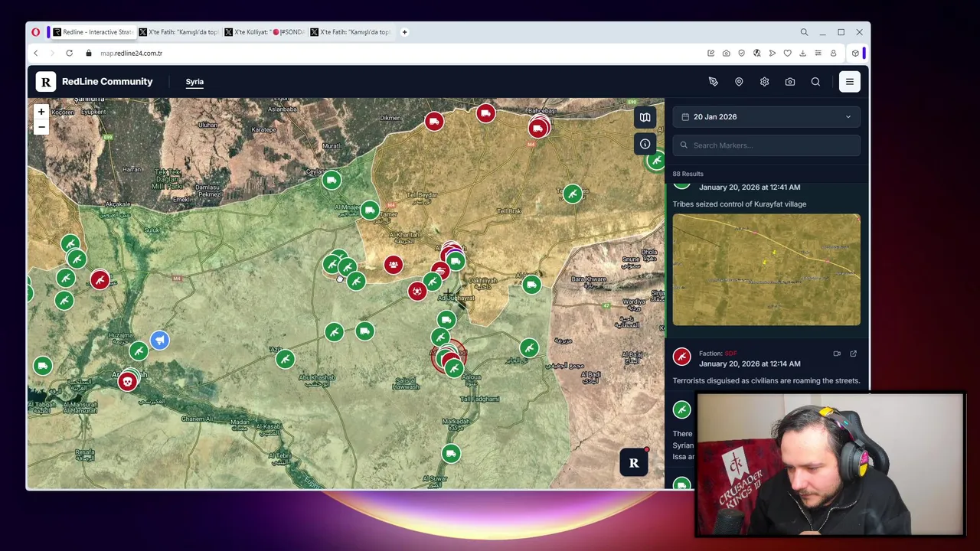Click timestamp 'January 20, 2026 at 12:14 AM'
Image resolution: width=980 pixels, height=551 pixels.
[750, 364]
